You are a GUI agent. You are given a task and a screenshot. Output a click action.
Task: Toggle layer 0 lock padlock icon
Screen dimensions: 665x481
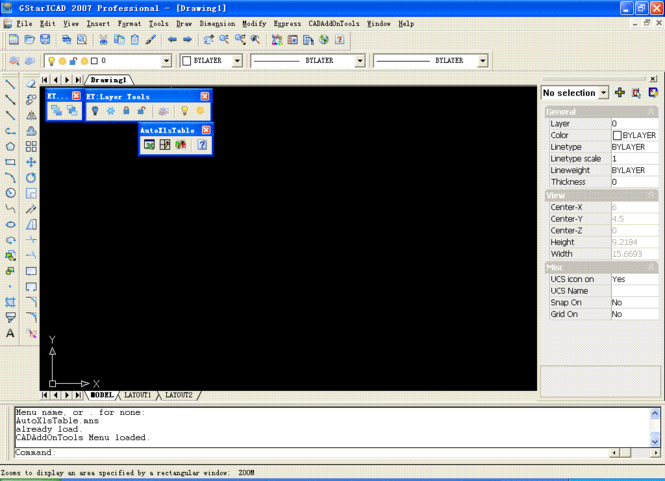(73, 61)
